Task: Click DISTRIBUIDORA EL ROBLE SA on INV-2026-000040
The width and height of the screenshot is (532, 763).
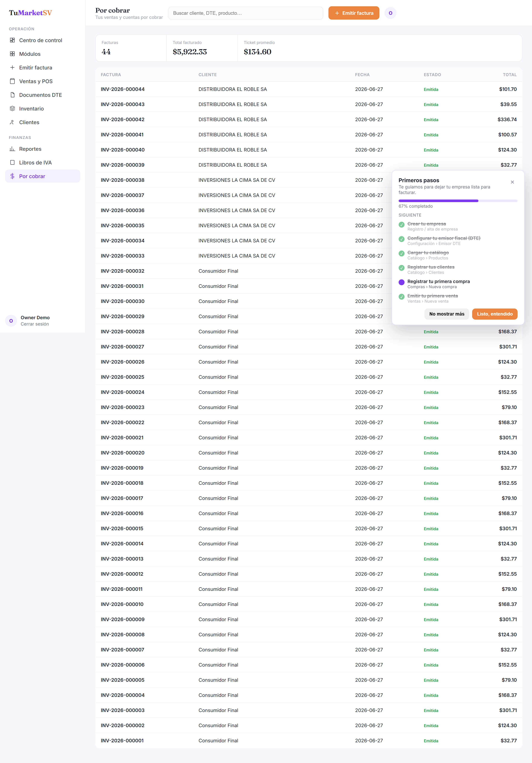Action: click(233, 150)
